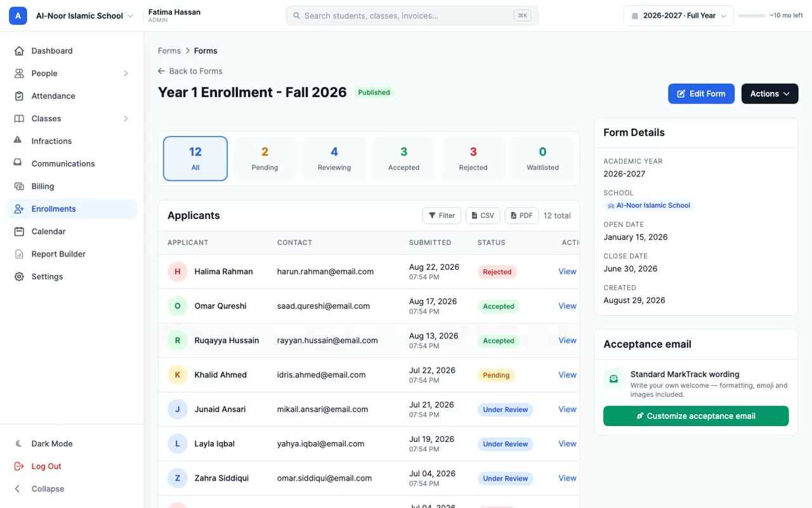
Task: Click the Classes book icon
Action: click(19, 119)
